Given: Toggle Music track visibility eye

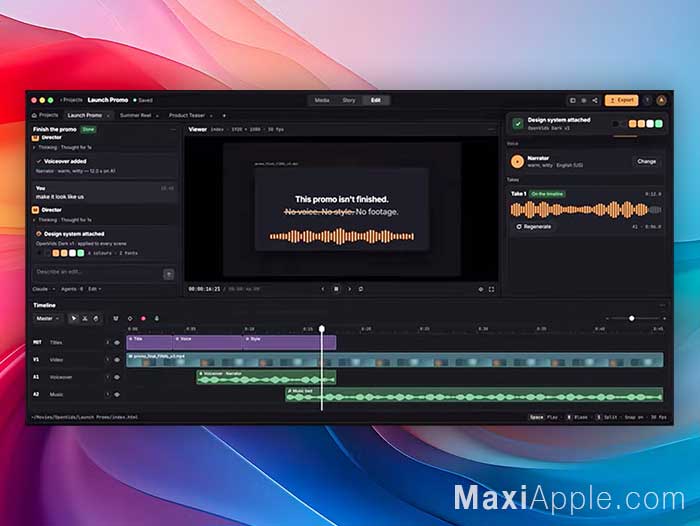Looking at the screenshot, I should 117,395.
